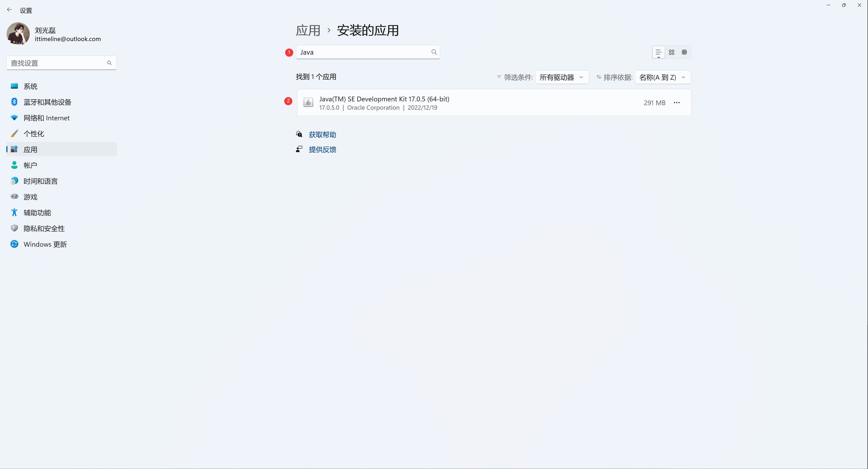Click the shield privacy icon

(x=14, y=228)
